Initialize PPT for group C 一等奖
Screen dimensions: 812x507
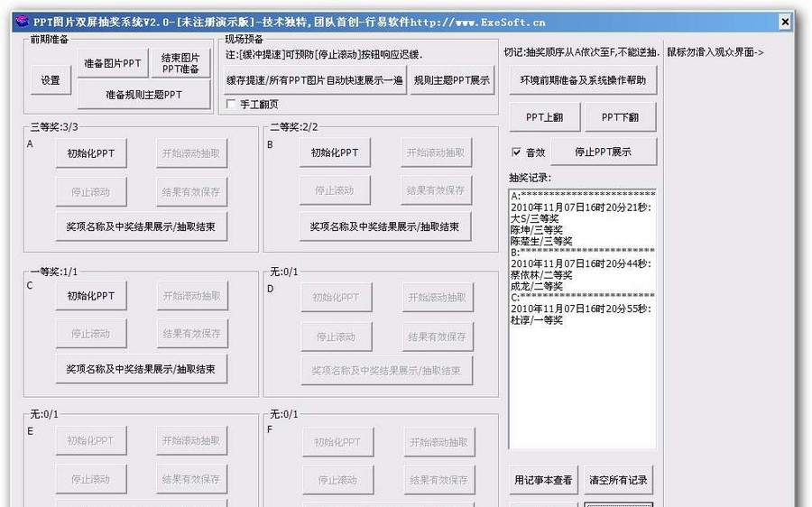pyautogui.click(x=91, y=296)
